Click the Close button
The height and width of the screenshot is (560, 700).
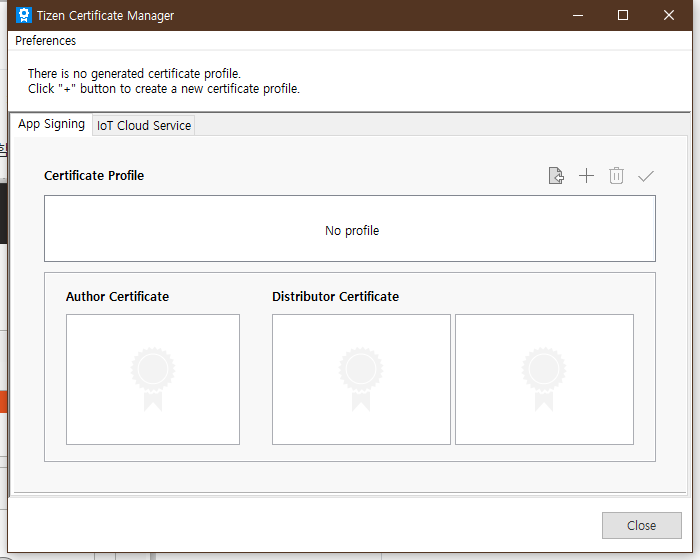pos(642,525)
